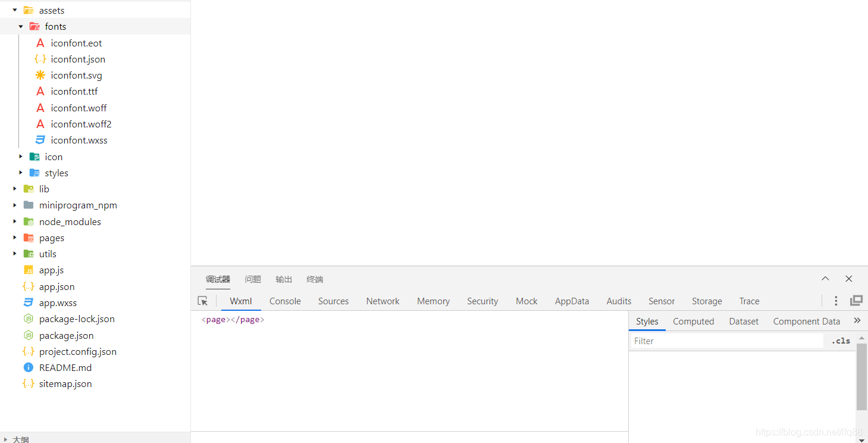Expand the utils folder arrow
868x443 pixels.
(x=15, y=254)
